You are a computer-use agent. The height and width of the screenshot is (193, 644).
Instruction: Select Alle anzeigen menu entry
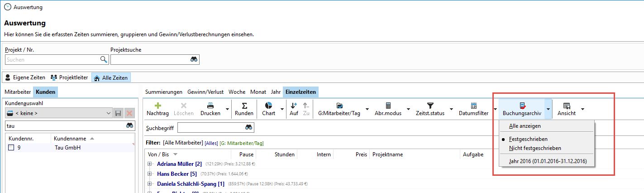pyautogui.click(x=525, y=126)
